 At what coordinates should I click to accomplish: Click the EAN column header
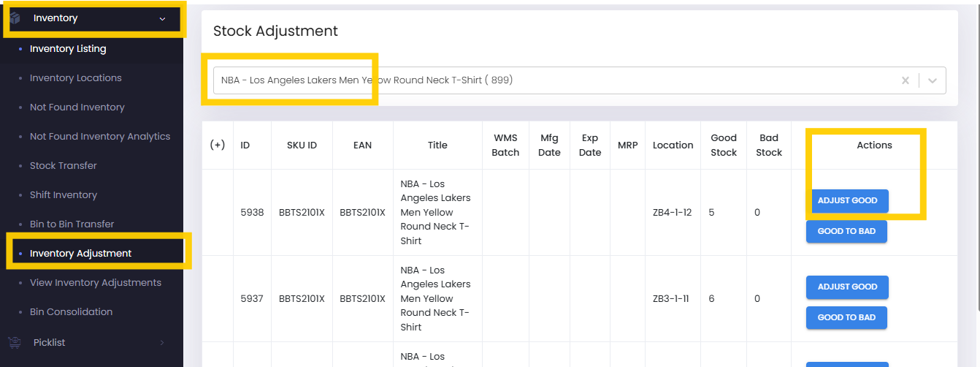362,145
